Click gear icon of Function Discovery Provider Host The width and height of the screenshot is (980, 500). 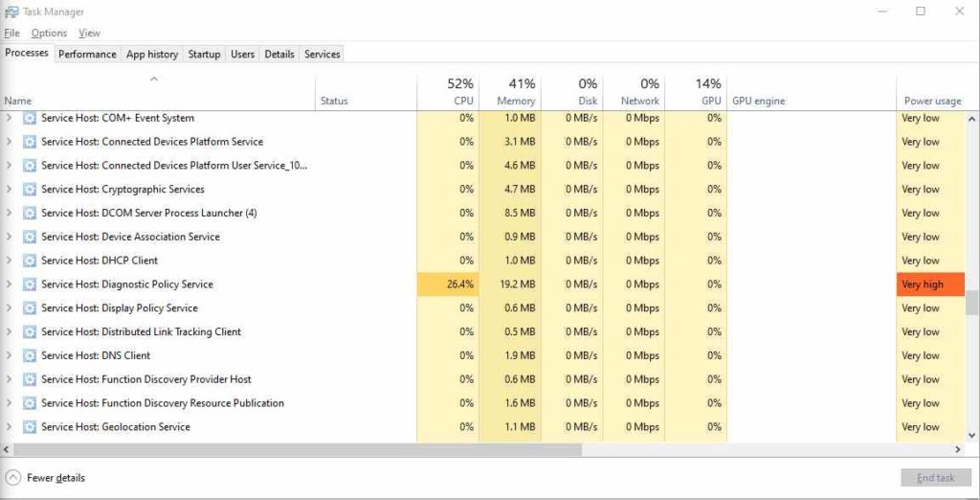pyautogui.click(x=30, y=379)
